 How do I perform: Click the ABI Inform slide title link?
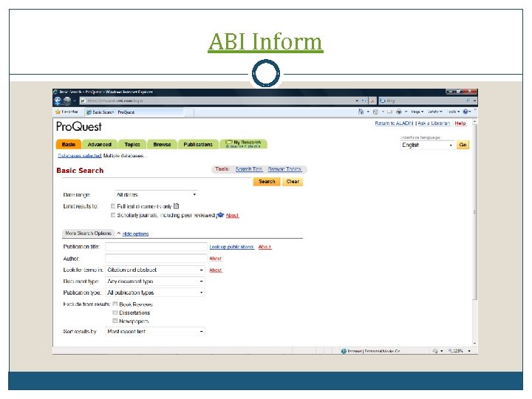coord(266,41)
